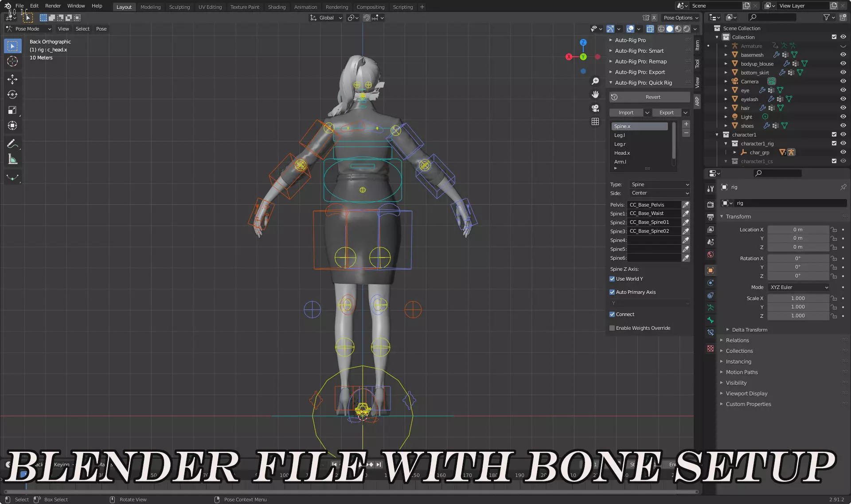Open the Pose Options dropdown
The width and height of the screenshot is (851, 504).
[681, 18]
